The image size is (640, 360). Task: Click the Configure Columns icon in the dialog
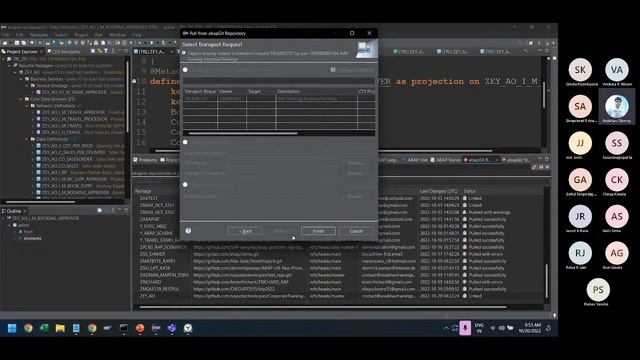333,70
